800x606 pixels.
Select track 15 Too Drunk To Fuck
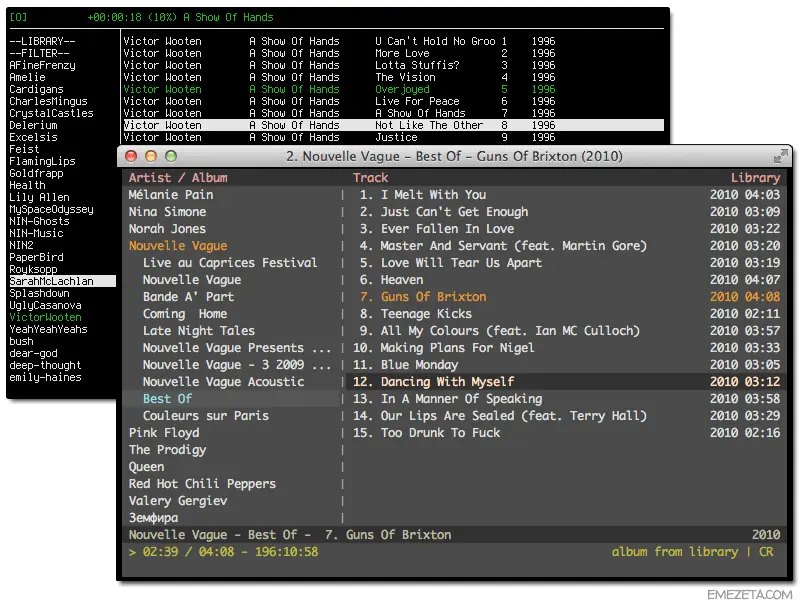click(x=566, y=433)
